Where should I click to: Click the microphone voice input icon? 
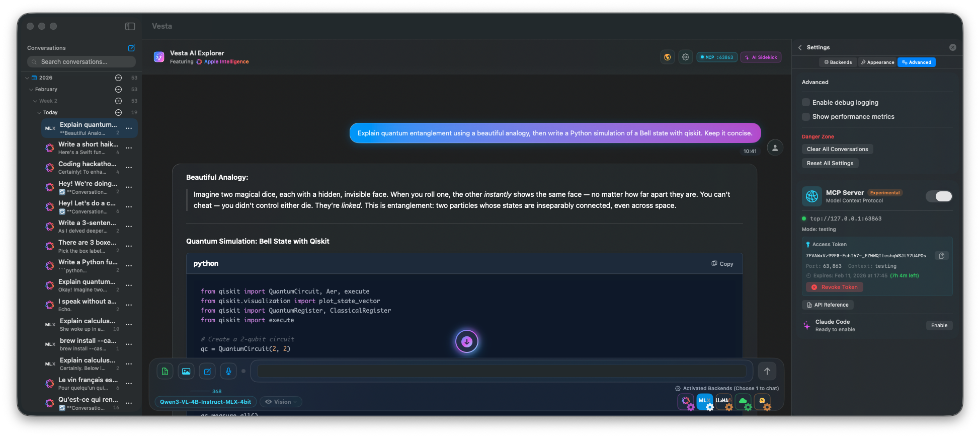pos(228,372)
